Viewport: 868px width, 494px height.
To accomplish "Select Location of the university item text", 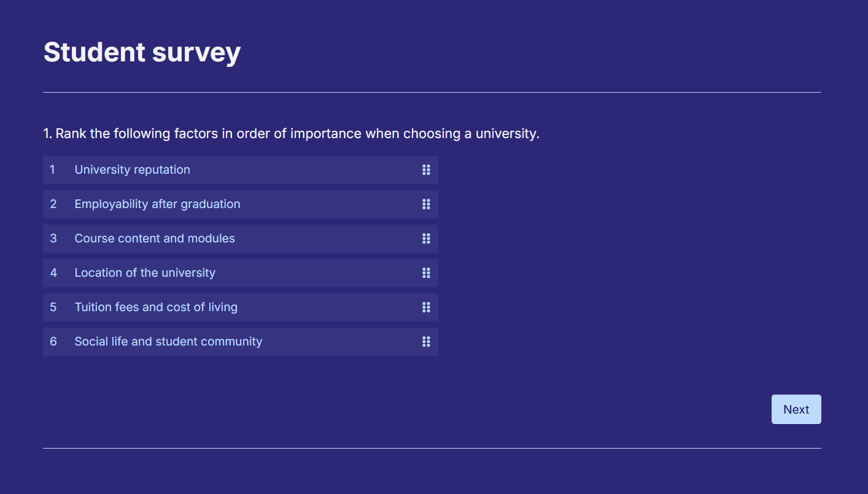I will click(x=145, y=273).
